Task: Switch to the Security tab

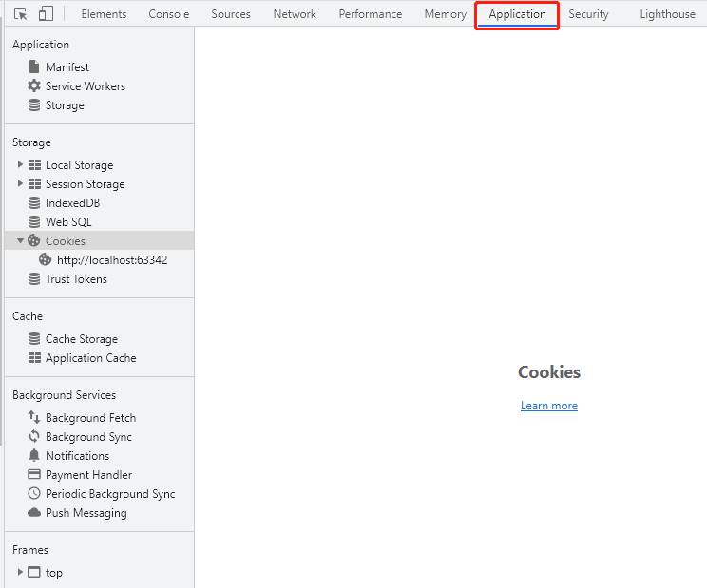Action: coord(588,14)
